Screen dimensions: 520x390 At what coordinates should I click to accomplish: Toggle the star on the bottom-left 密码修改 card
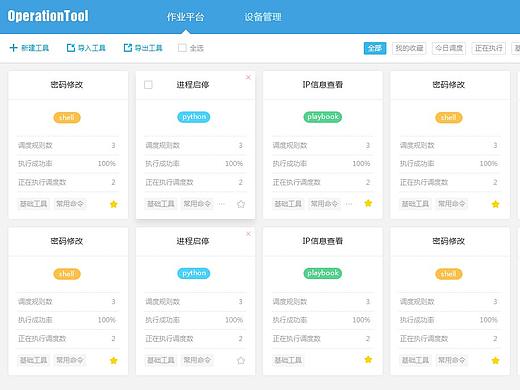click(x=114, y=360)
